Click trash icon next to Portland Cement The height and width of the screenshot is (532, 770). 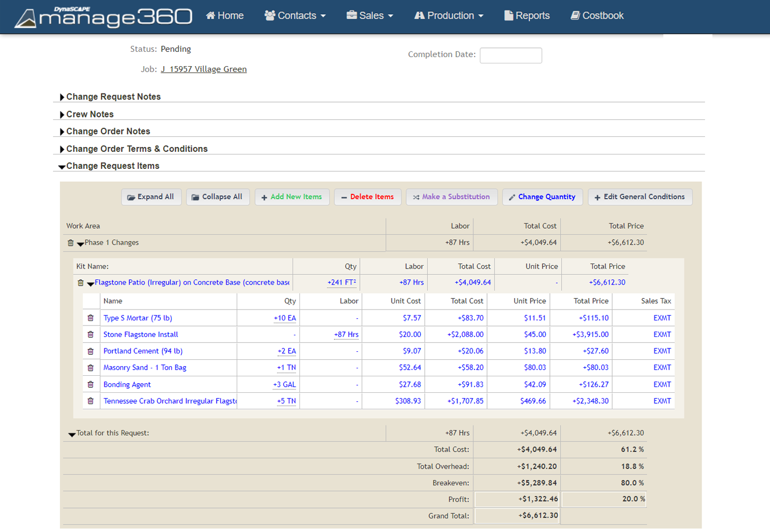(90, 351)
